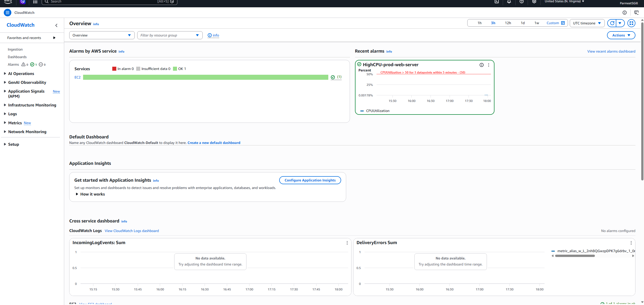Open the notifications bell
Image resolution: width=644 pixels, height=305 pixels.
[509, 2]
